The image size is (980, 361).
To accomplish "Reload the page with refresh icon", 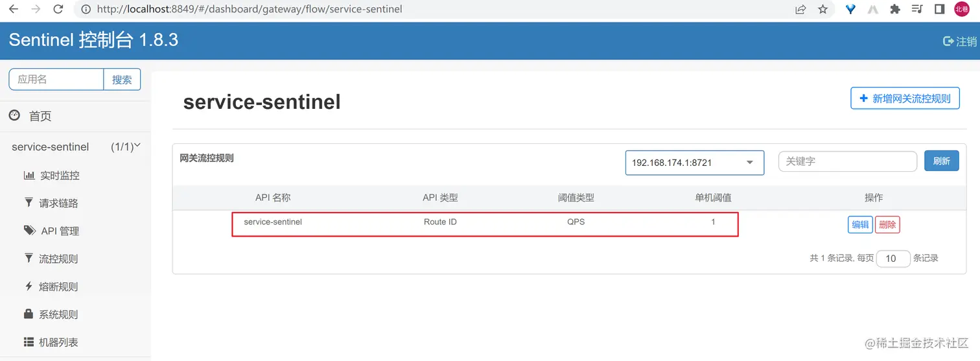I will click(x=58, y=9).
